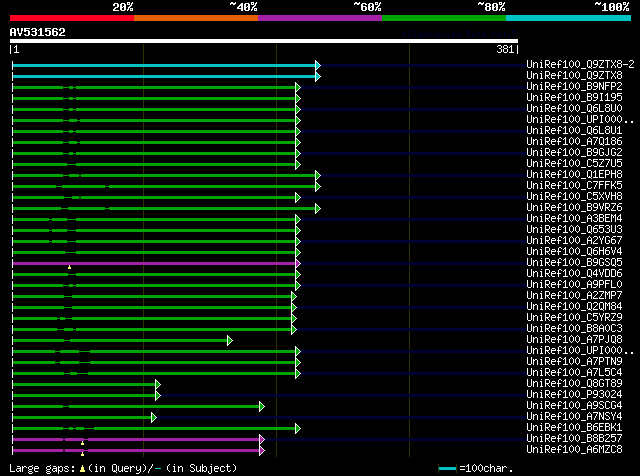The height and width of the screenshot is (476, 640).
Task: Click the arrowhead ending the UniRef100_Q9ZTX8-2 alignment
Action: (318, 65)
